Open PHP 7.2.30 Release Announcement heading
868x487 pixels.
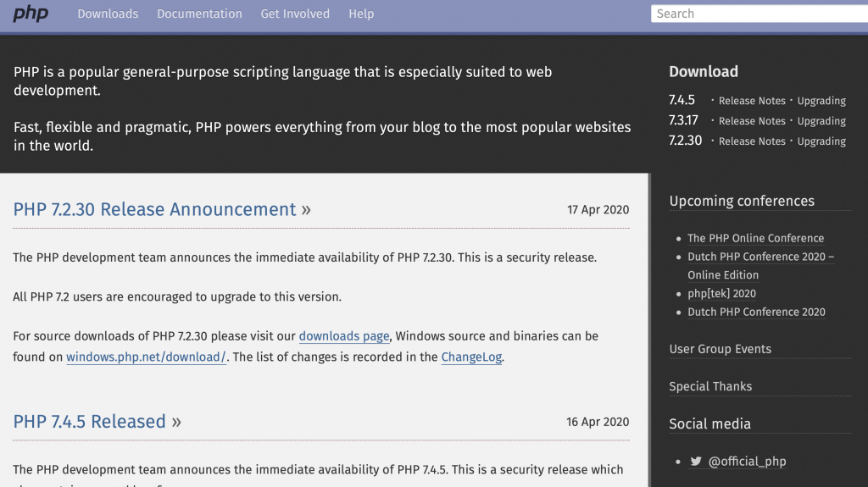162,209
